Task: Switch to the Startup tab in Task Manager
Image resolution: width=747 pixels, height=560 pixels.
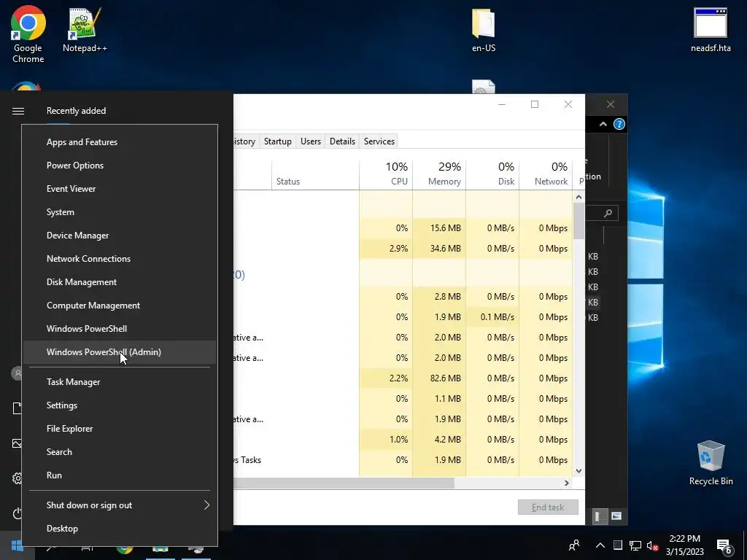Action: click(278, 141)
